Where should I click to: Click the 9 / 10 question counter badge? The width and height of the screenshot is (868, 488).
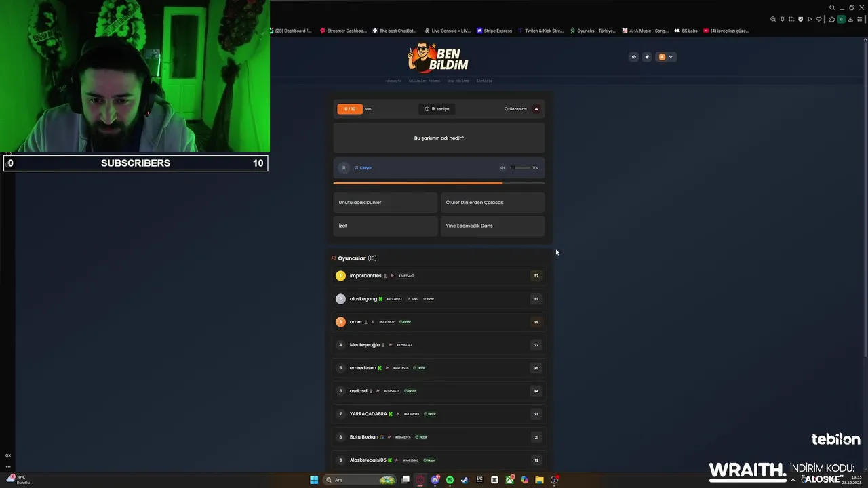[350, 109]
